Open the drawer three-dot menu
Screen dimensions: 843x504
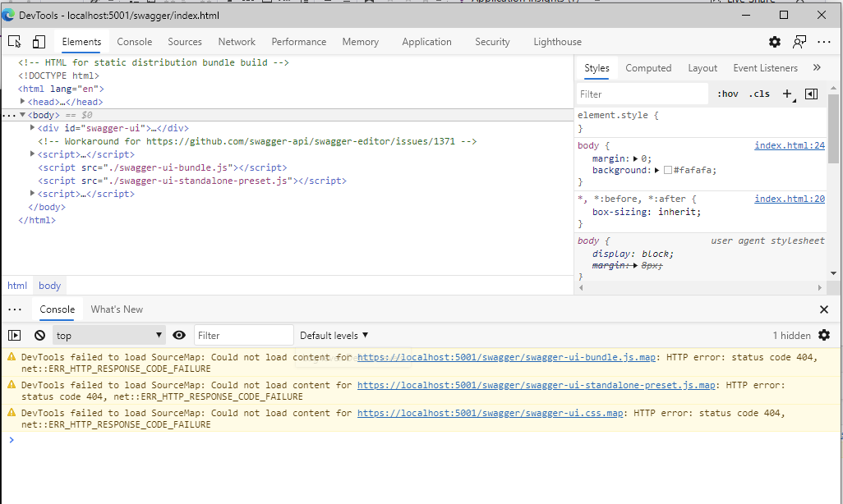click(15, 309)
